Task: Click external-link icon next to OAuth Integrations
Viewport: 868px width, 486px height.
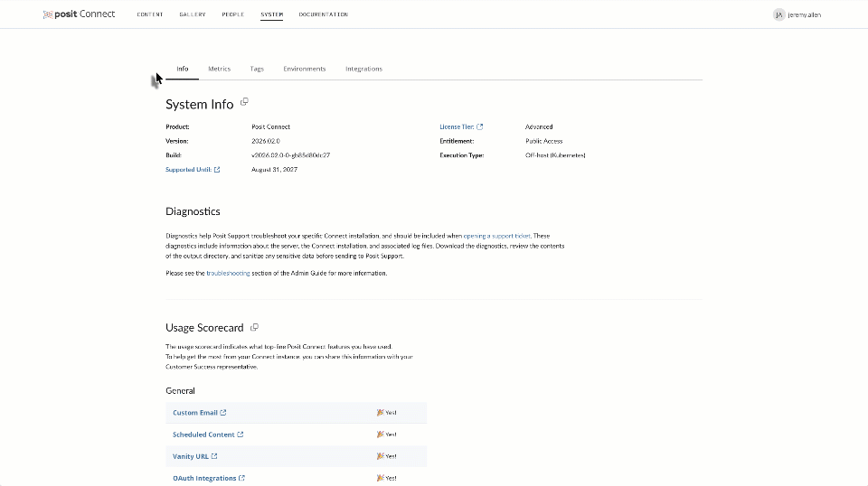Action: coord(242,478)
